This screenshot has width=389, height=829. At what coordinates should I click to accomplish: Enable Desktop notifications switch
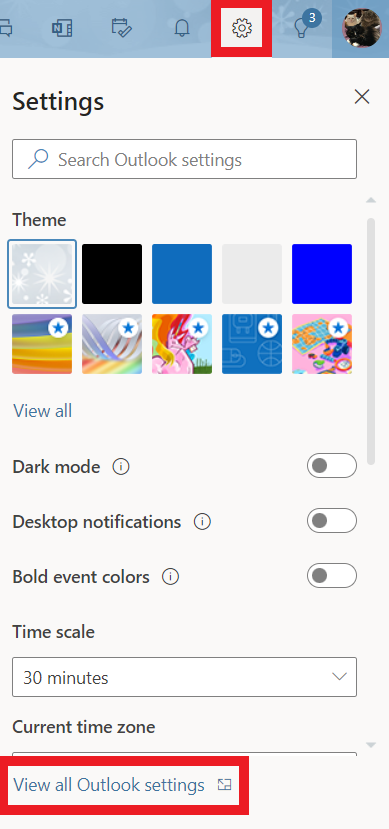[x=332, y=521]
